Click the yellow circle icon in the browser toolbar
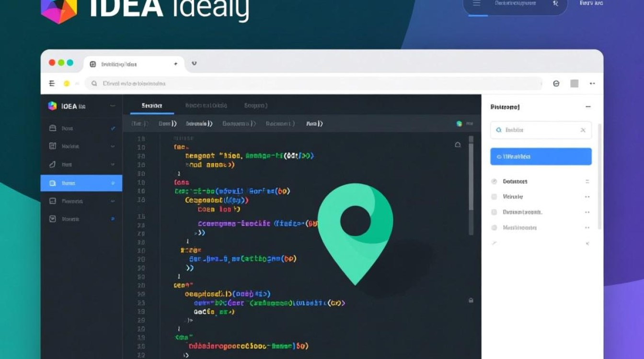 (x=67, y=83)
